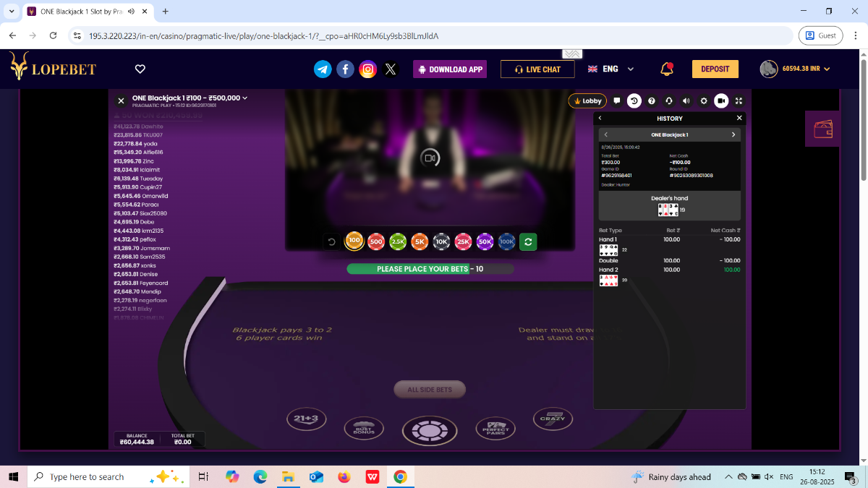Screen dimensions: 868x488
Task: Open the wallet side panel icon
Action: [823, 129]
